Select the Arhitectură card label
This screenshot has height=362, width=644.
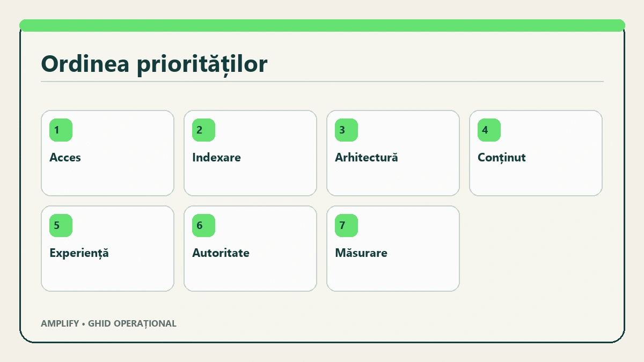click(367, 158)
